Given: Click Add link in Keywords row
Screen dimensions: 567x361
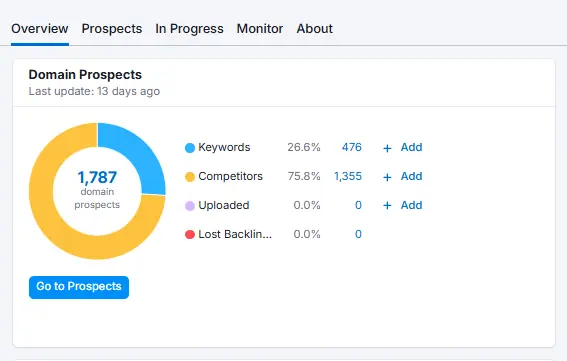Looking at the screenshot, I should pos(412,147).
